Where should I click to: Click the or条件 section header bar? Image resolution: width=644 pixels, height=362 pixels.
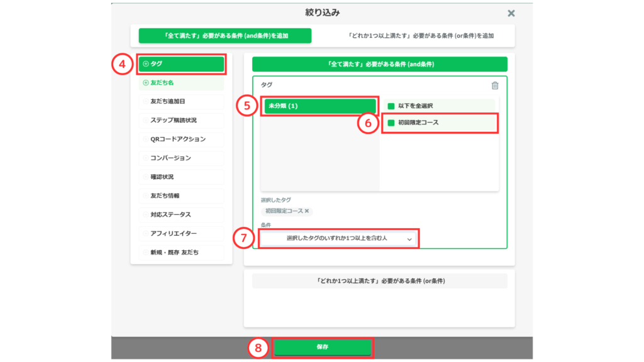[379, 280]
